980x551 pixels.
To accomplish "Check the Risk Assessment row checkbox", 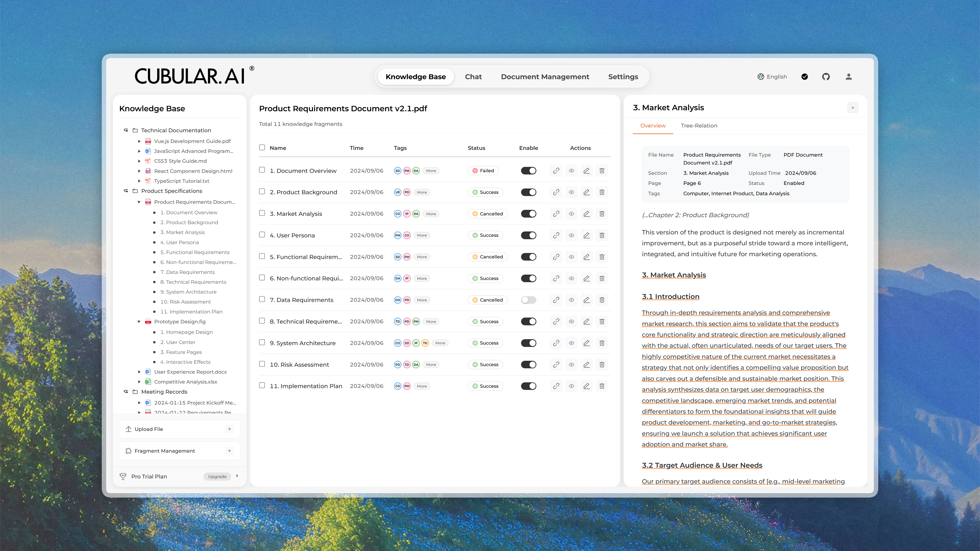I will pos(262,364).
